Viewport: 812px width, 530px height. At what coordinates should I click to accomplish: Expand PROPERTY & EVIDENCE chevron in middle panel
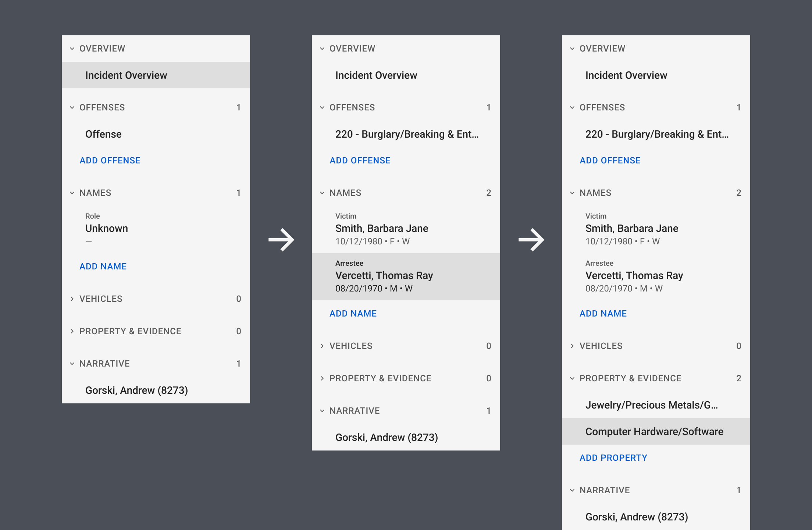pyautogui.click(x=322, y=378)
